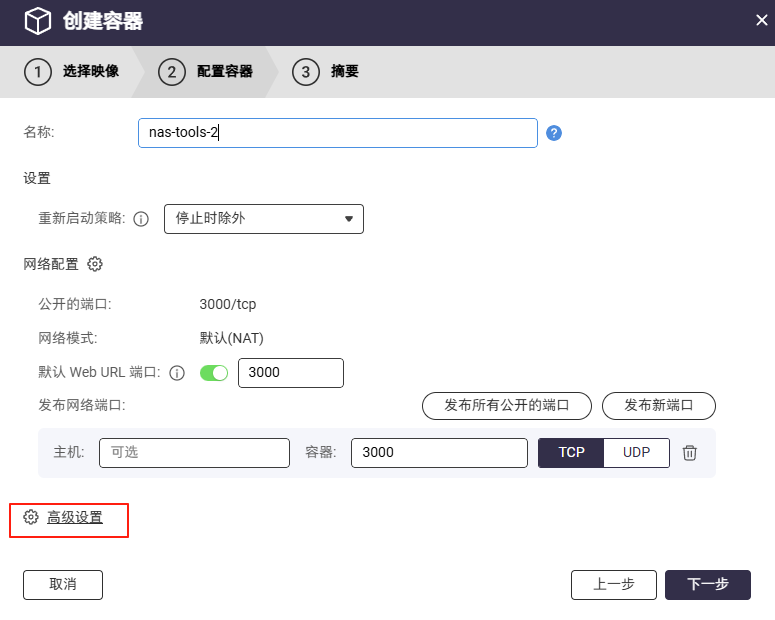Click the default Web URL port info icon

click(177, 373)
